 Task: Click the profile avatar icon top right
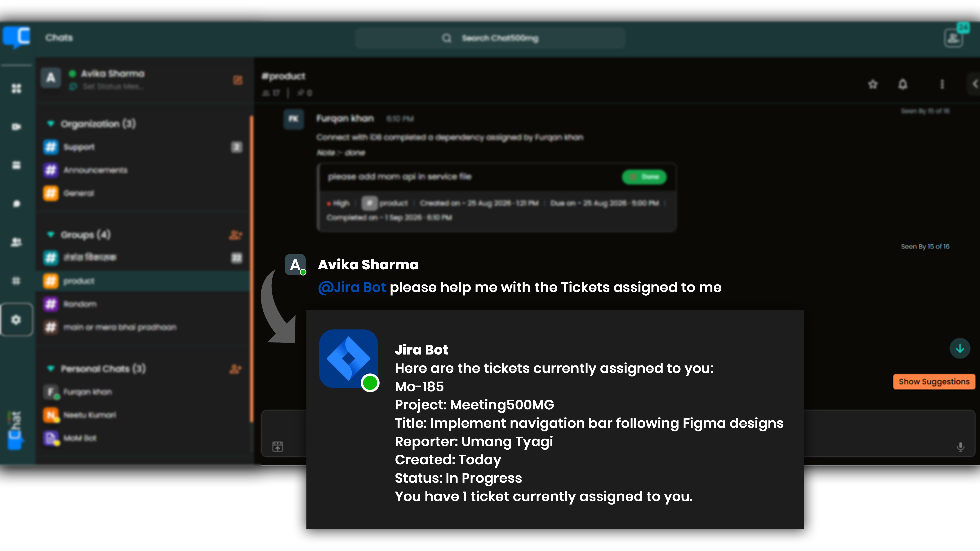coord(953,38)
